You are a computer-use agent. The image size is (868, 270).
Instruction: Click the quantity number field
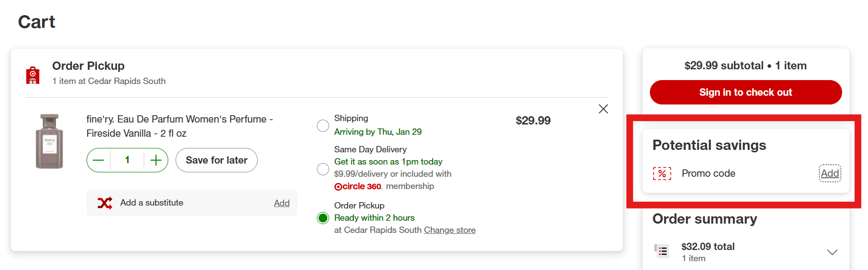127,160
